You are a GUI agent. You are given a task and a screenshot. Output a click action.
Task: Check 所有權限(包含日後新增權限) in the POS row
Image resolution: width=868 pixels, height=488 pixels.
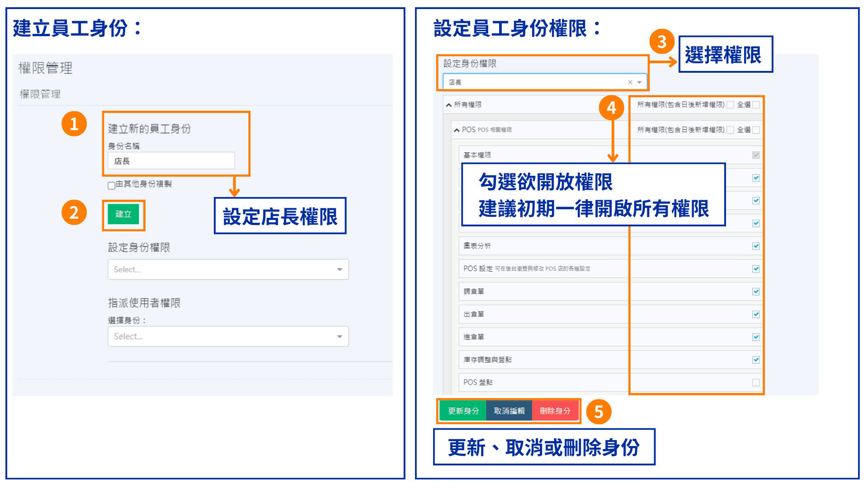[x=730, y=130]
